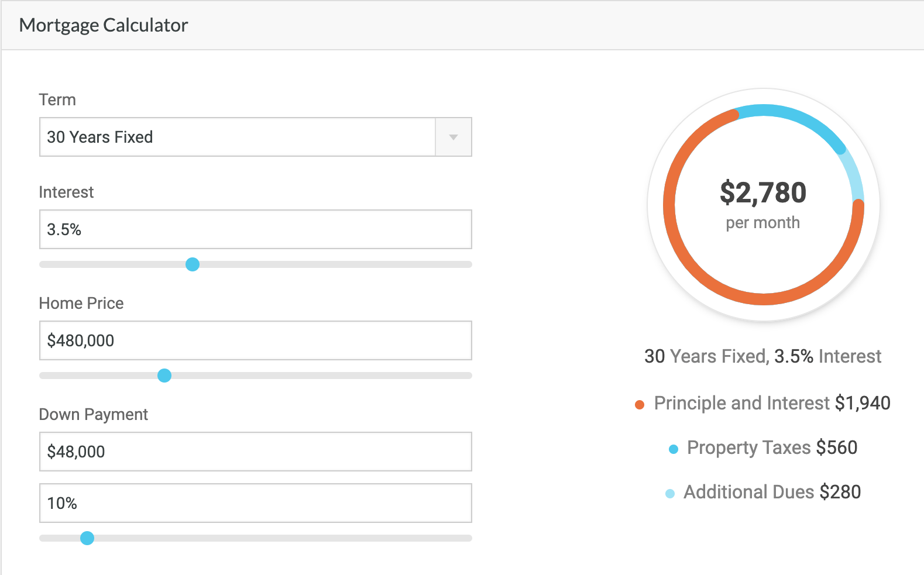Viewport: 924px width, 575px height.
Task: Click the Property Taxes legend label
Action: (x=748, y=447)
